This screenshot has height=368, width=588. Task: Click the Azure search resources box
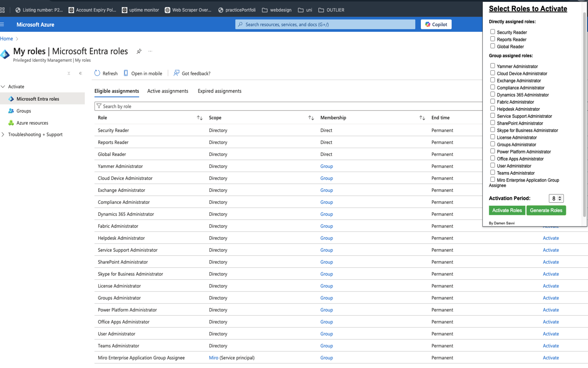coord(325,24)
